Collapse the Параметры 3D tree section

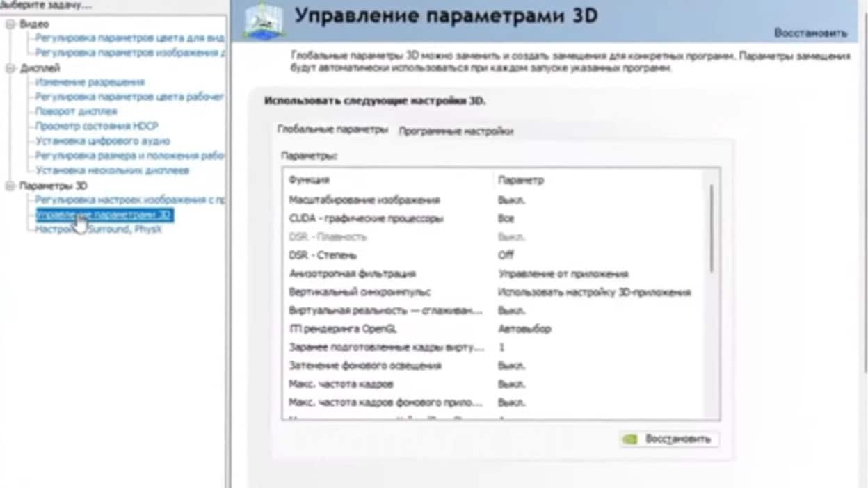point(10,186)
